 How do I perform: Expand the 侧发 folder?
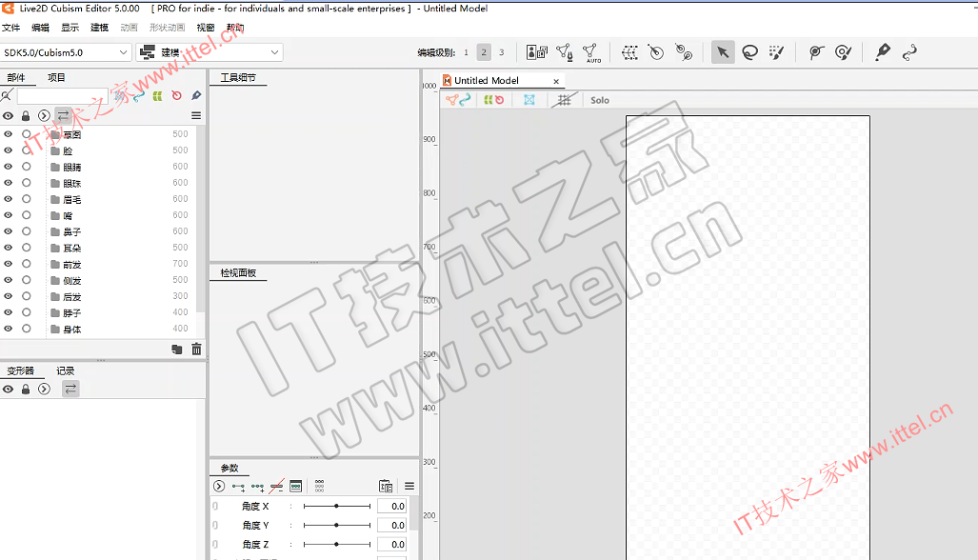click(55, 281)
